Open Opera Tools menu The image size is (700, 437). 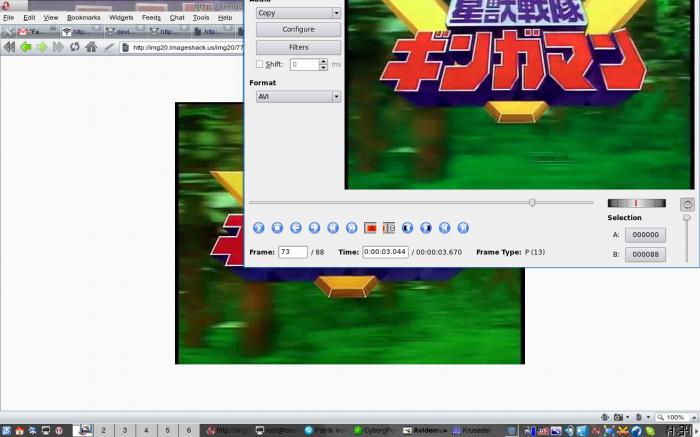pos(201,18)
